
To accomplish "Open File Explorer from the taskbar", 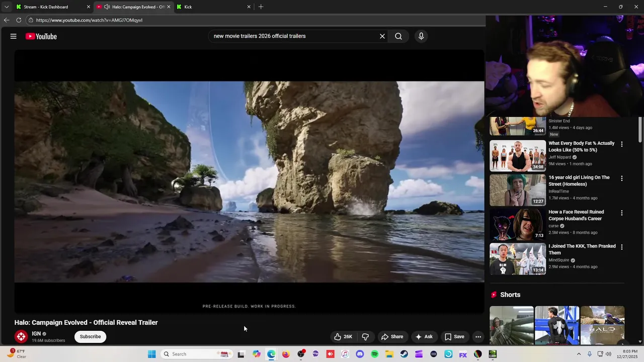I will pos(389,354).
